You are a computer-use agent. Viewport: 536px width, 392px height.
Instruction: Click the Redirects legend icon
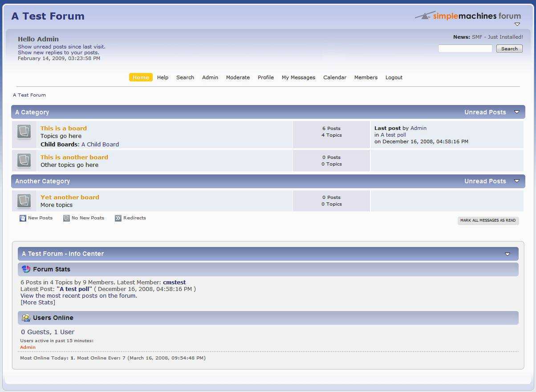tap(118, 218)
